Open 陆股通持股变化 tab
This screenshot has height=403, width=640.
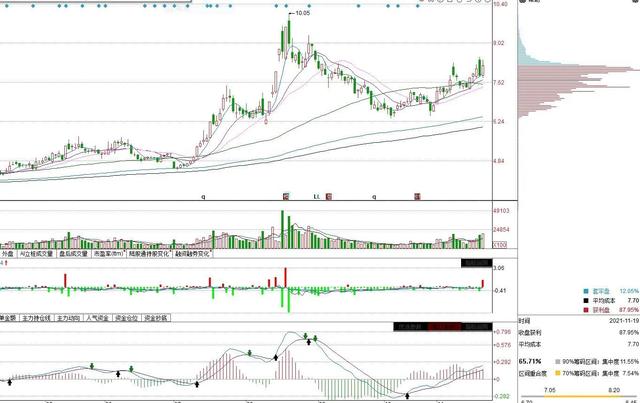pyautogui.click(x=149, y=254)
